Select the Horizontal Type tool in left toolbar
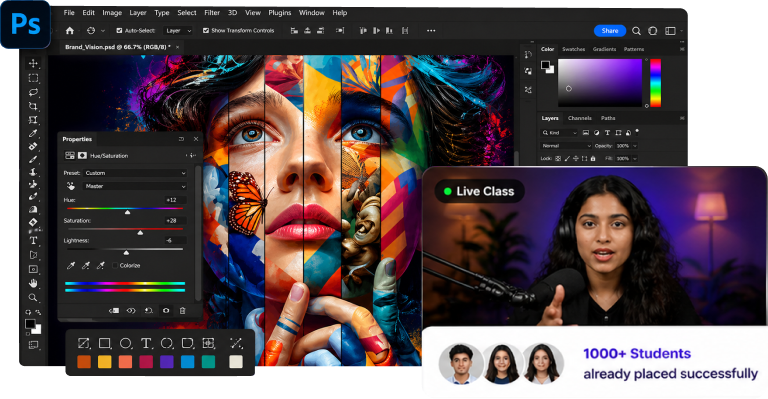 (33, 240)
